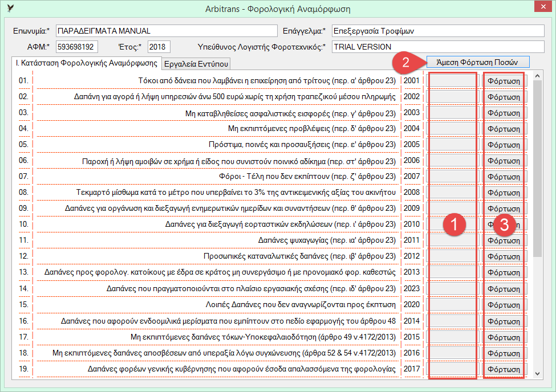Viewport: 556px width, 392px height.
Task: Click Φόρτωση for Τεκμαρτό μίσθωμα row
Action: point(504,193)
